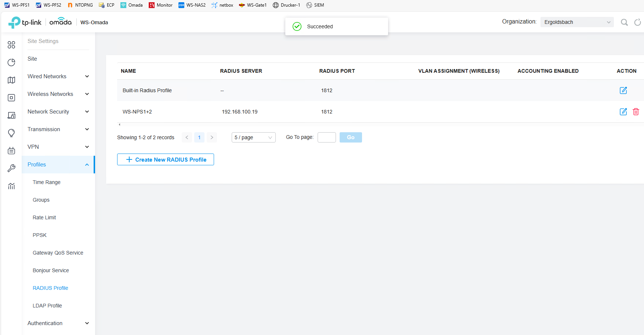Edit the Built-in Radius Profile
Image resolution: width=644 pixels, height=335 pixels.
pyautogui.click(x=623, y=90)
